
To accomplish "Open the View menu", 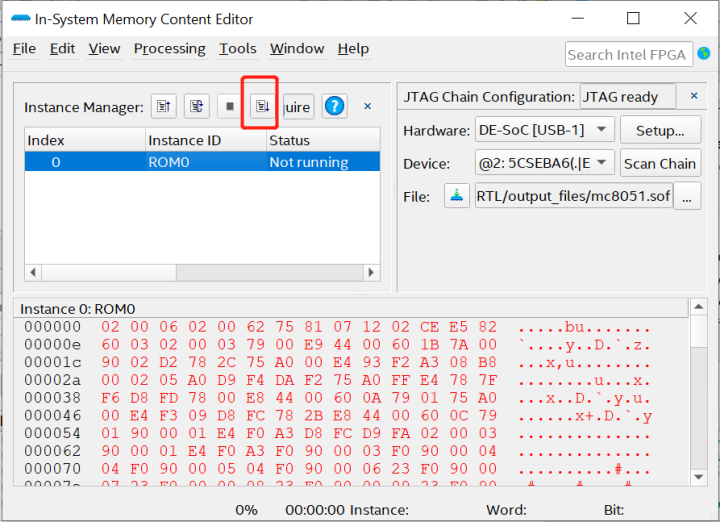I will click(104, 49).
